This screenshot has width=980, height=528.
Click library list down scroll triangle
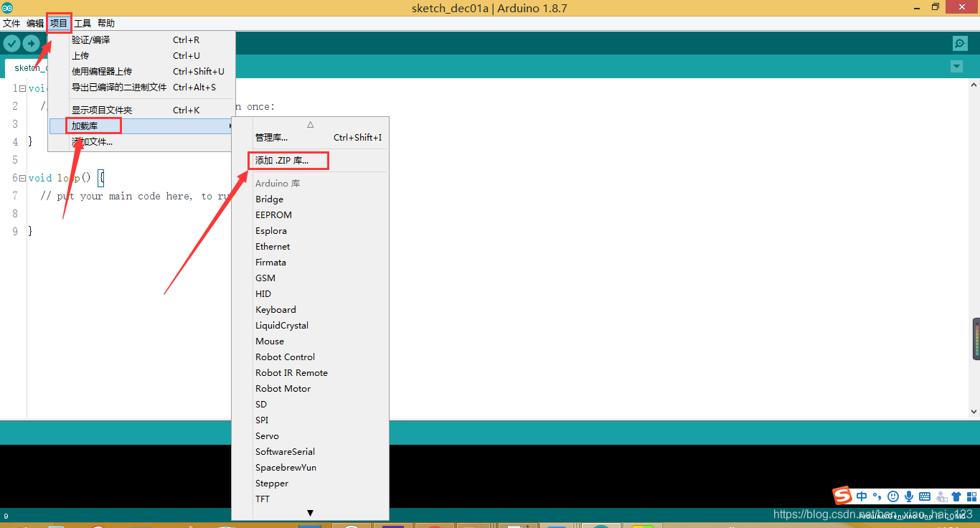pos(310,513)
